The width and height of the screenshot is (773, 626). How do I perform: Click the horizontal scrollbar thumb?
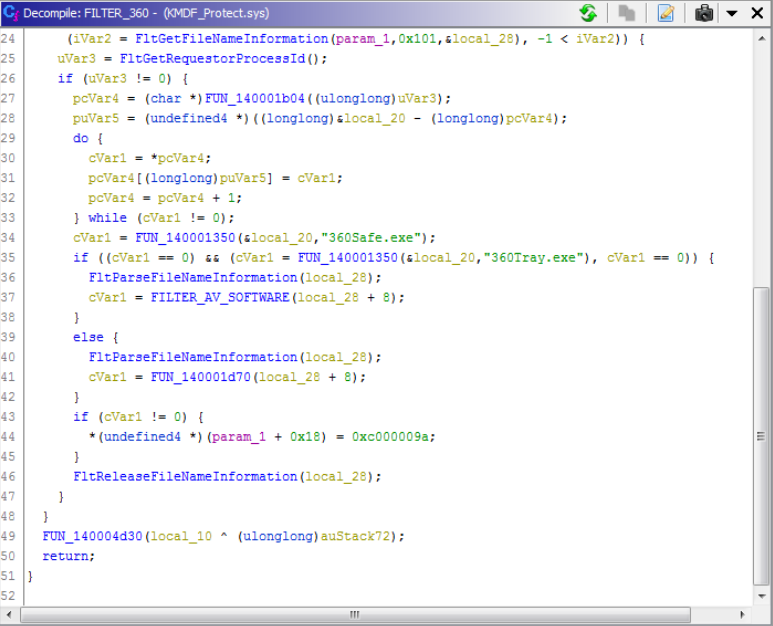pos(352,615)
